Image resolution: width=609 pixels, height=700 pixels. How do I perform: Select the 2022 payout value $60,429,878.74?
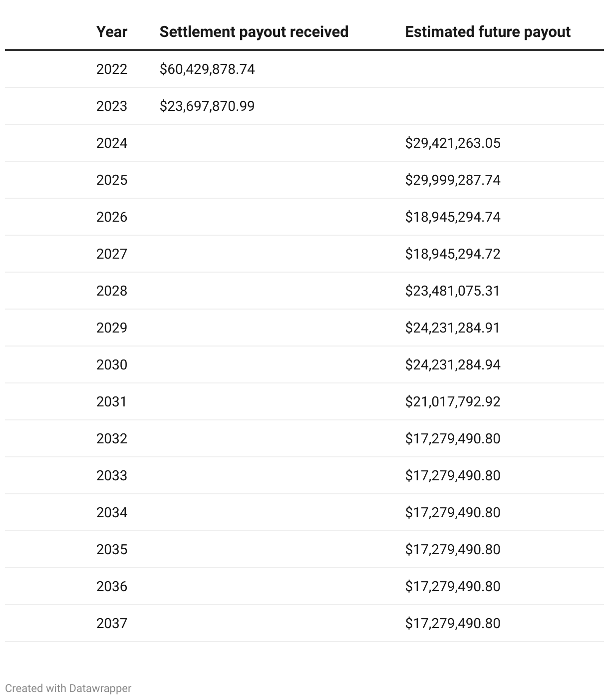point(207,69)
